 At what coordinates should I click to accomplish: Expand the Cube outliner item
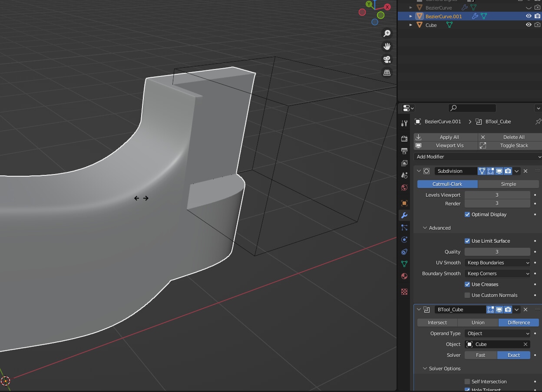click(411, 25)
